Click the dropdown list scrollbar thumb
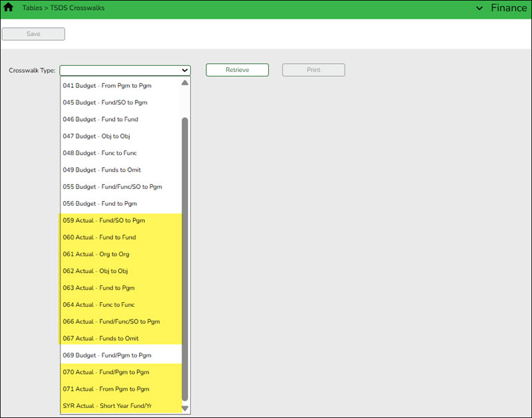Image resolution: width=532 pixels, height=418 pixels. [185, 260]
